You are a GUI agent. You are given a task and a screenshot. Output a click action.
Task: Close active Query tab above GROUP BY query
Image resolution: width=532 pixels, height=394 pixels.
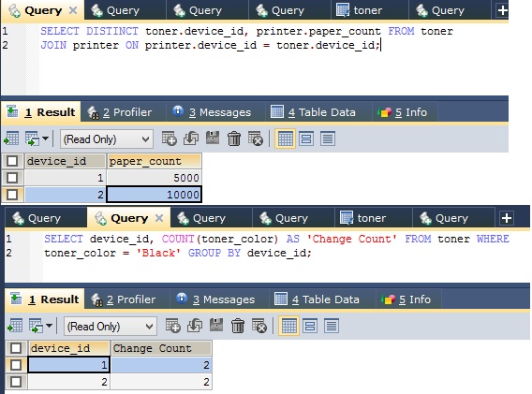(159, 218)
